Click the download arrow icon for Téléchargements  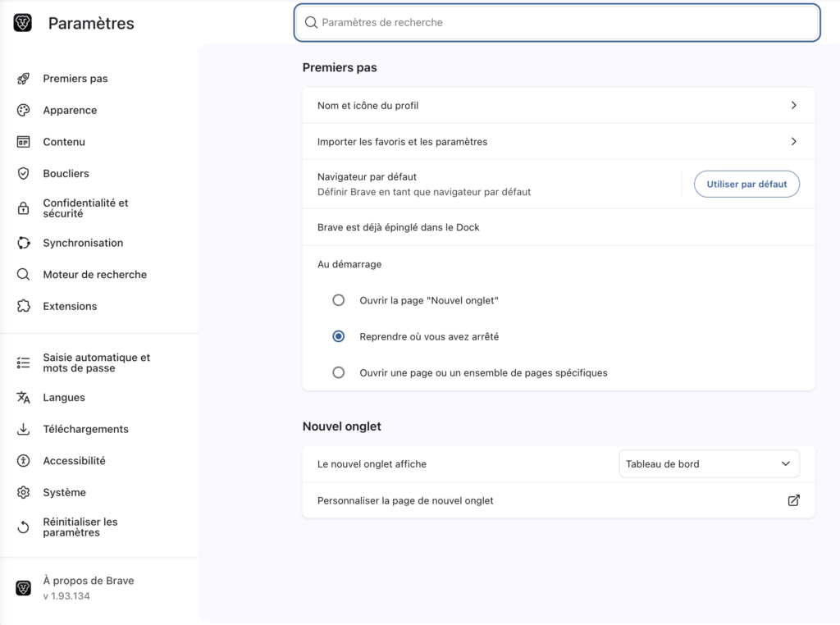point(24,429)
